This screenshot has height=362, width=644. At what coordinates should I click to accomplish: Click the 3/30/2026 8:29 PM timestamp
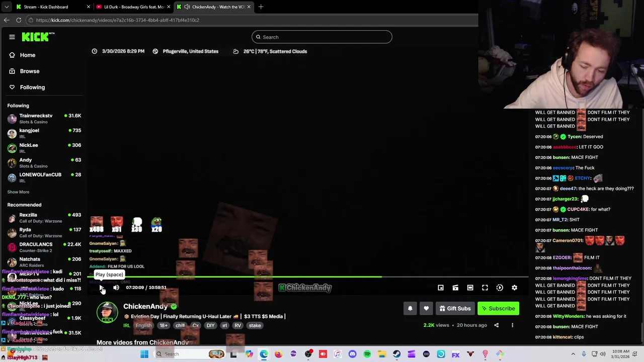123,51
